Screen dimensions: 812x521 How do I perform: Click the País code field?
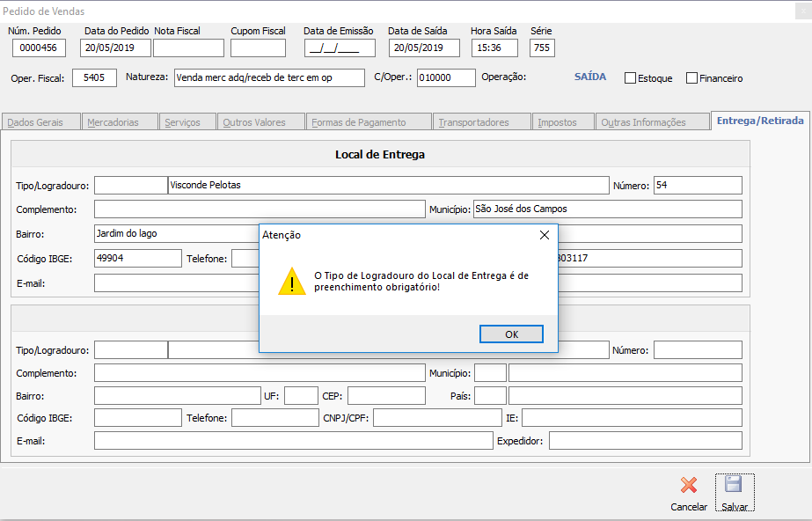tap(490, 396)
